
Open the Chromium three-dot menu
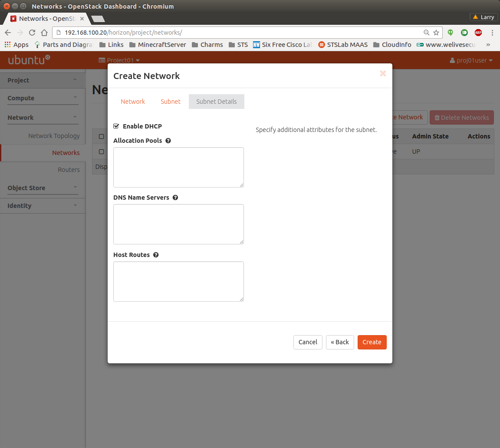pyautogui.click(x=492, y=33)
